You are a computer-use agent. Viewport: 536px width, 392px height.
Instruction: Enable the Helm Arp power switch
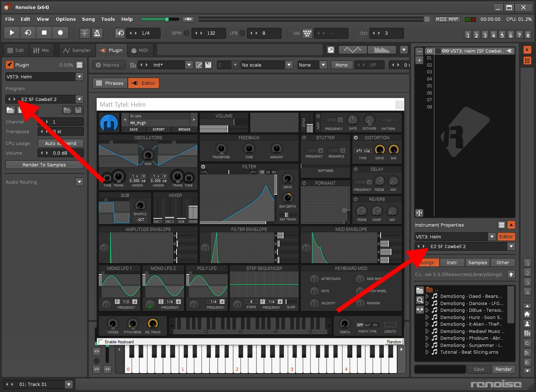tap(318, 116)
